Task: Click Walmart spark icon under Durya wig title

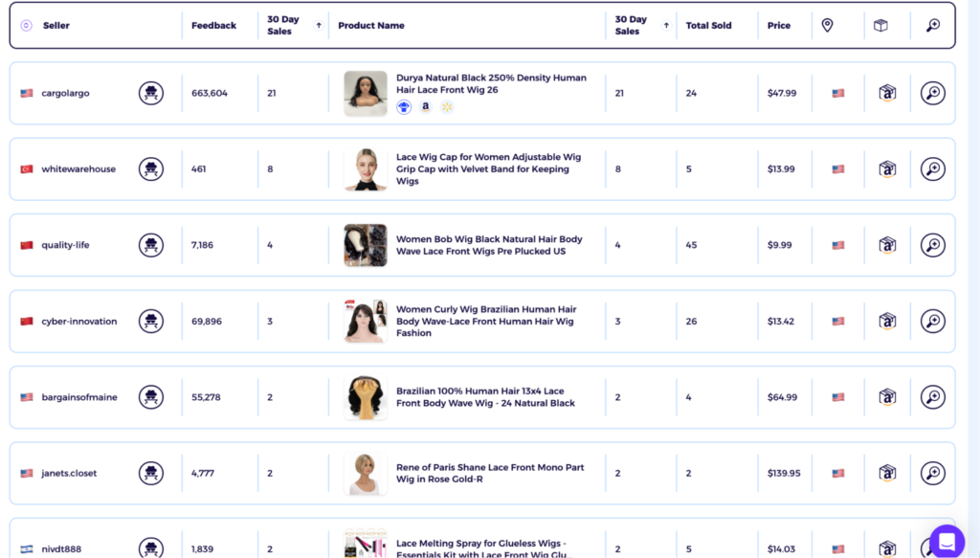Action: [x=447, y=107]
